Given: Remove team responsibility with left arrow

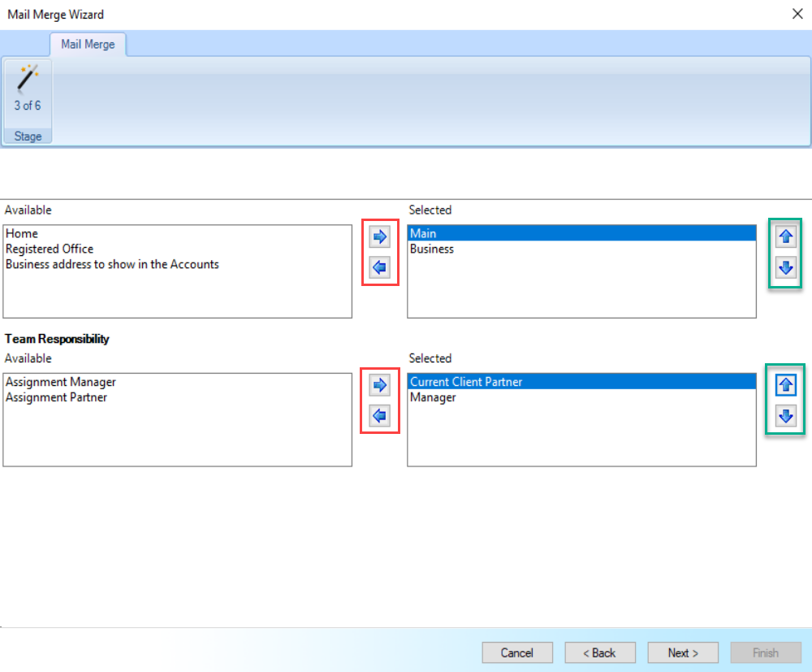Looking at the screenshot, I should pos(379,415).
